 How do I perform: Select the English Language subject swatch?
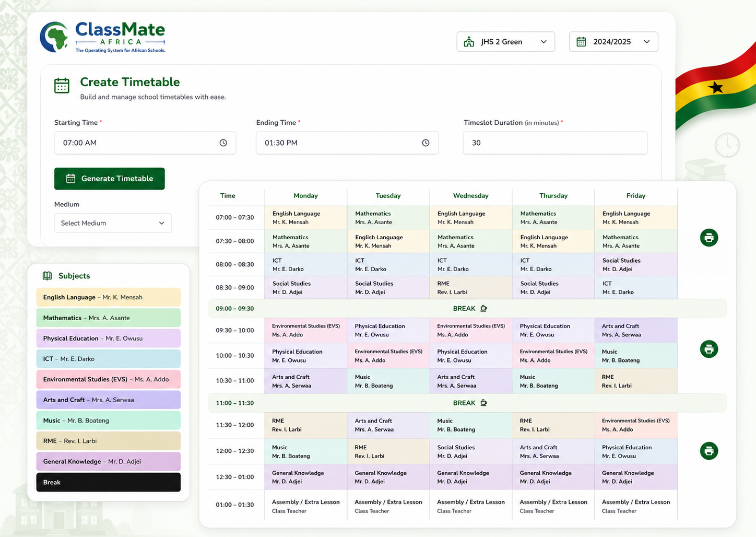[109, 297]
